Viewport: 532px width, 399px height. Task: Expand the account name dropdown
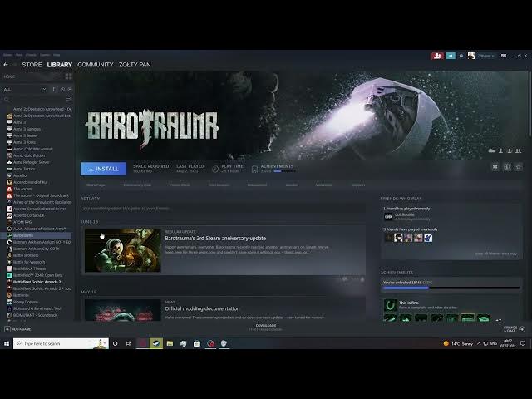tap(485, 56)
